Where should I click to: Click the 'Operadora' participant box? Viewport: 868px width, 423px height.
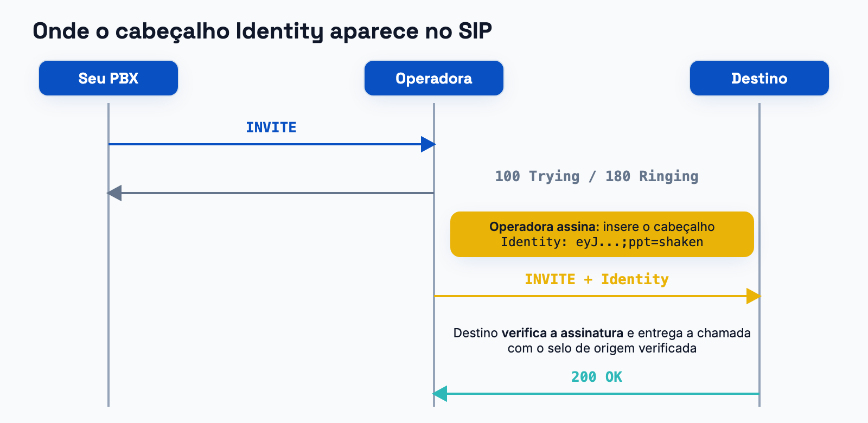(x=434, y=78)
